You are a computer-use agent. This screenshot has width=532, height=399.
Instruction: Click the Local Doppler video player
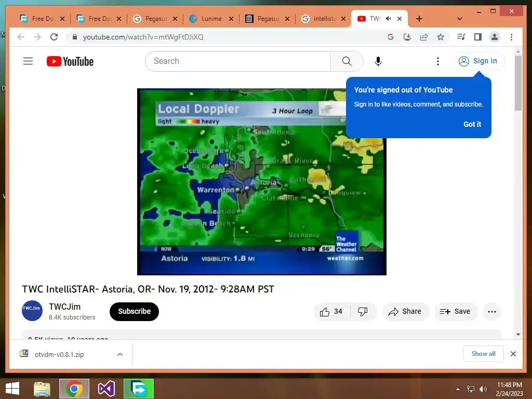pos(262,181)
